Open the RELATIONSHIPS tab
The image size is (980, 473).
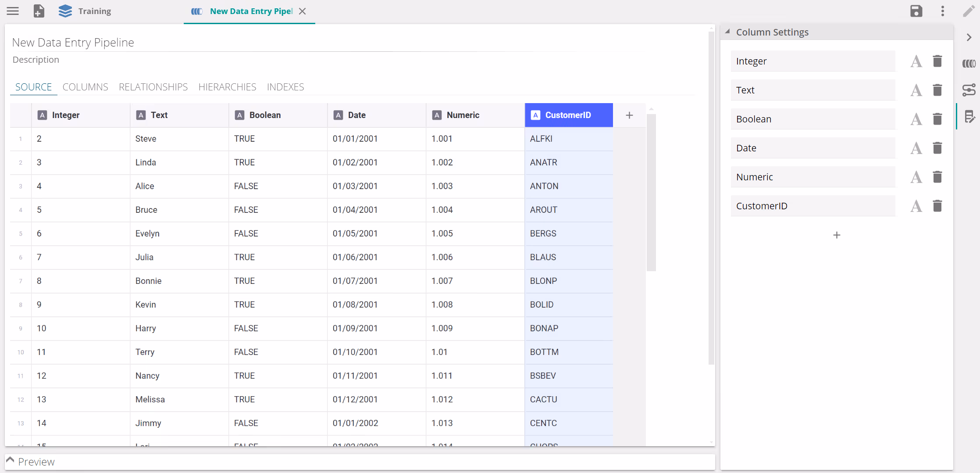pos(153,87)
